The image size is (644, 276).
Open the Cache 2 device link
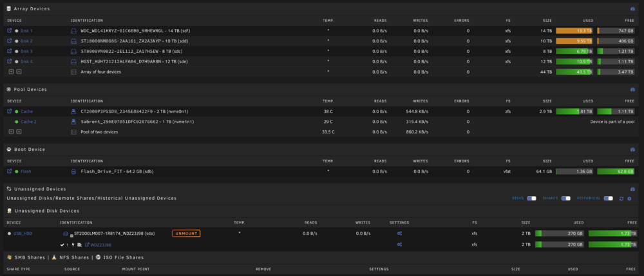tap(28, 122)
